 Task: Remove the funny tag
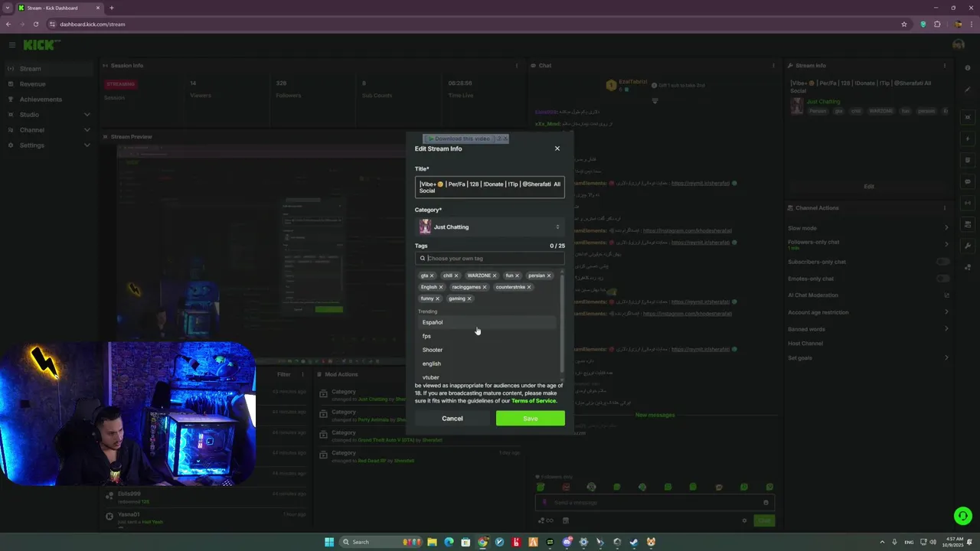coord(438,298)
